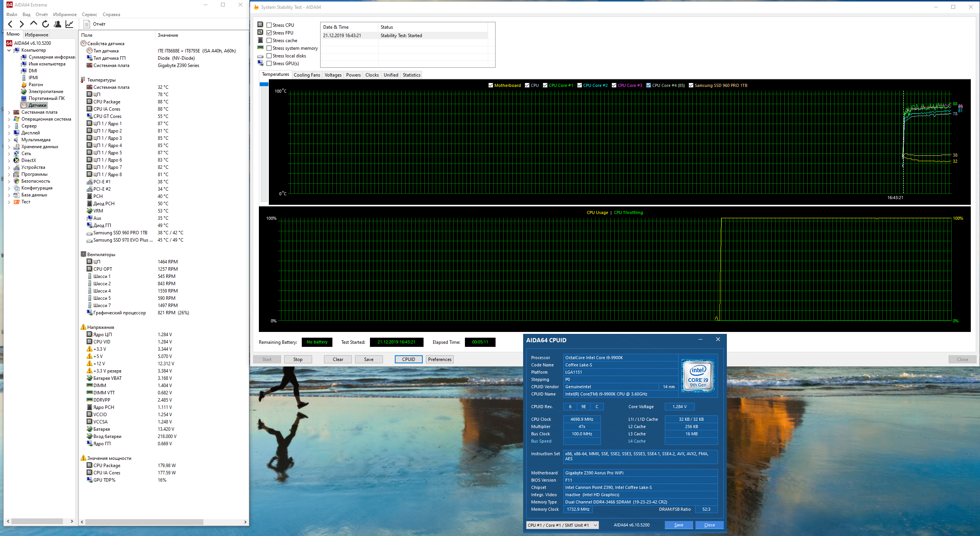Click the horizontal scrollbar in sensor panel
The width and height of the screenshot is (980, 536).
point(144,522)
